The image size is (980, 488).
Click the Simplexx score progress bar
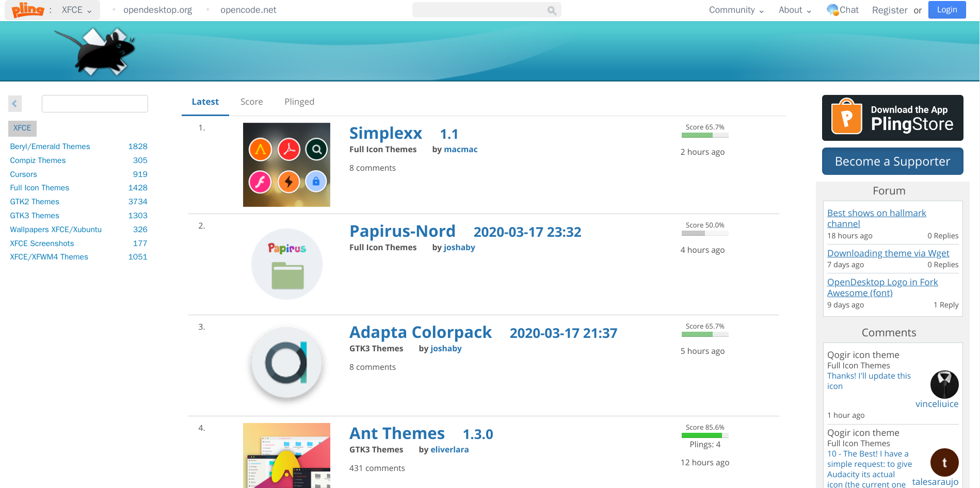click(x=705, y=135)
